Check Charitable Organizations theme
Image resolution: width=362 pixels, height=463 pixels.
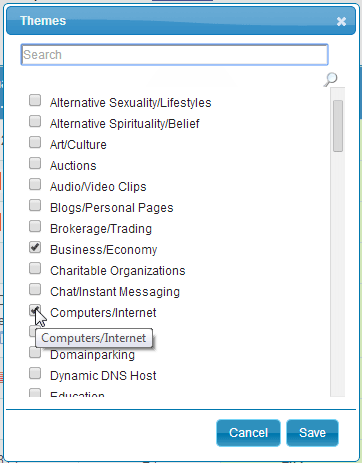coord(35,268)
